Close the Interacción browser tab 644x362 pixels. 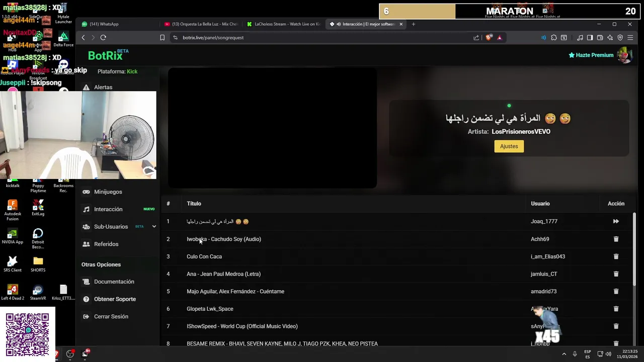pyautogui.click(x=401, y=24)
